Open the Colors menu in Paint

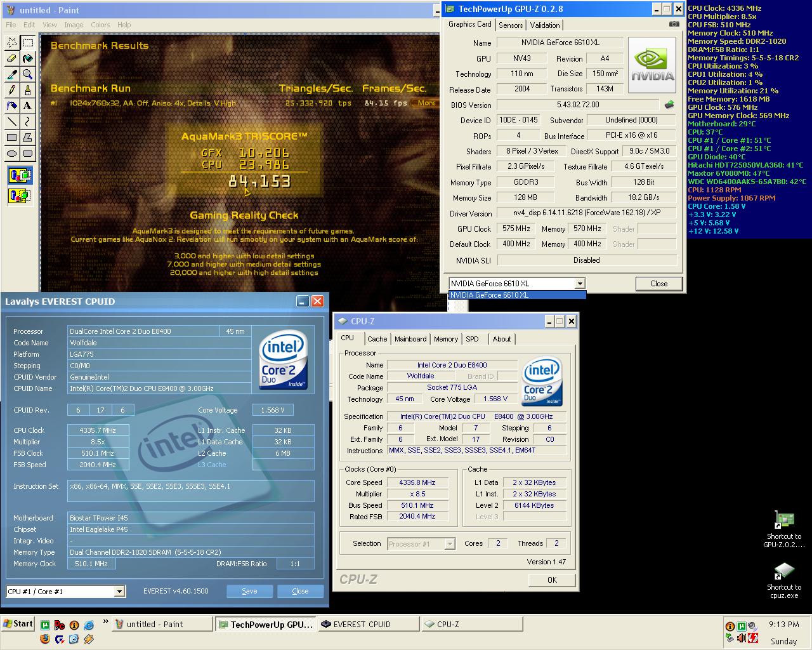100,25
